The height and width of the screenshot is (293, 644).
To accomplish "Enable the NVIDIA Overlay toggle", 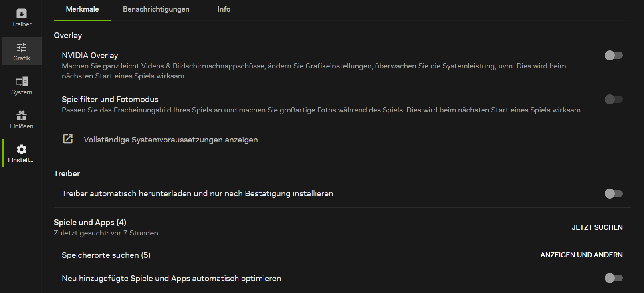I will 614,55.
